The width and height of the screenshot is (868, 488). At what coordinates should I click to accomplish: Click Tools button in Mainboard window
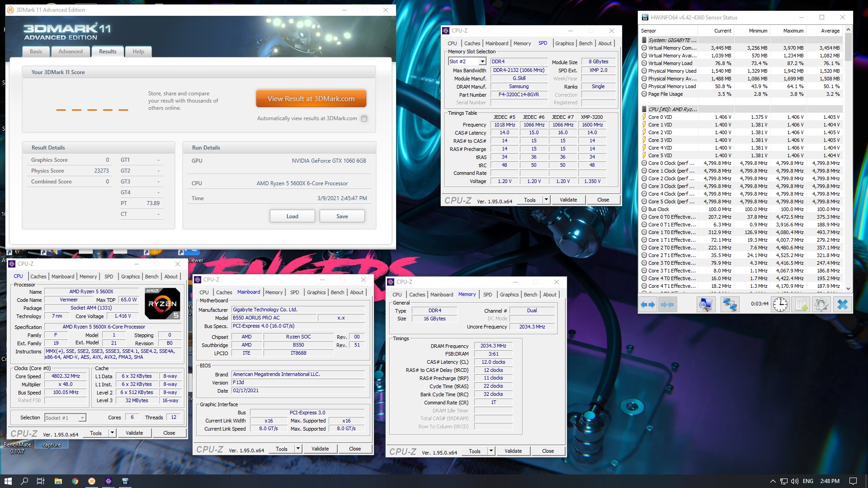coord(282,449)
